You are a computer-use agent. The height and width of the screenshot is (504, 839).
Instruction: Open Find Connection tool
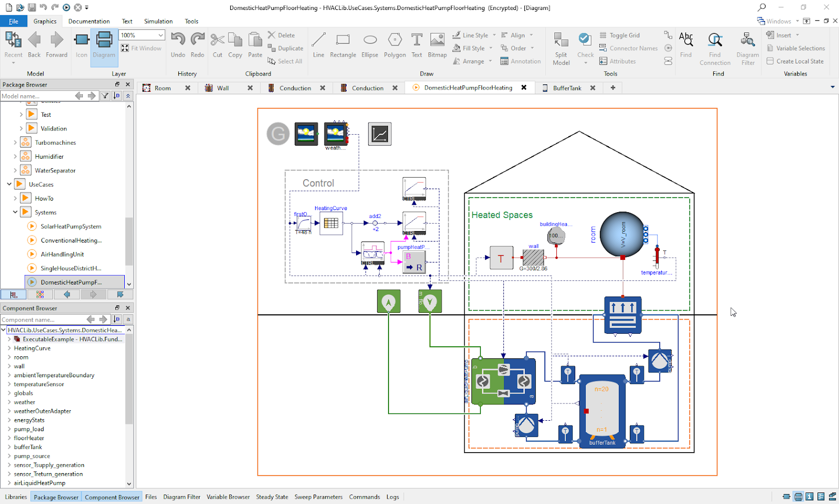click(715, 48)
